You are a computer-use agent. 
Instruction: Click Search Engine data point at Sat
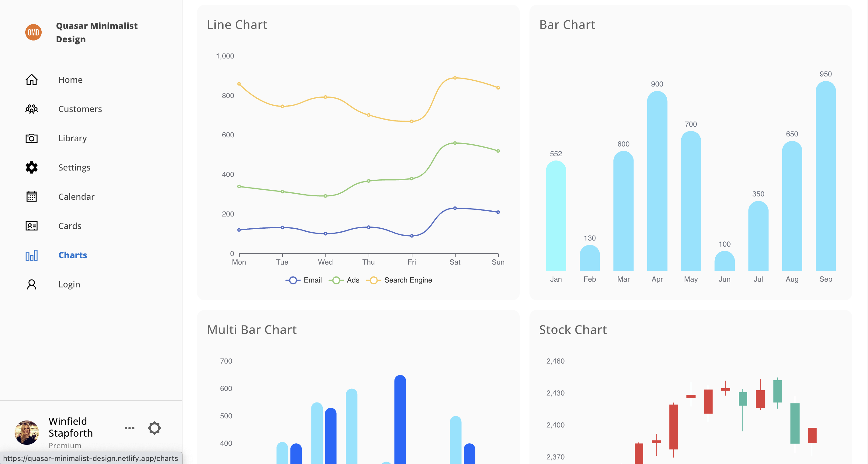point(455,78)
